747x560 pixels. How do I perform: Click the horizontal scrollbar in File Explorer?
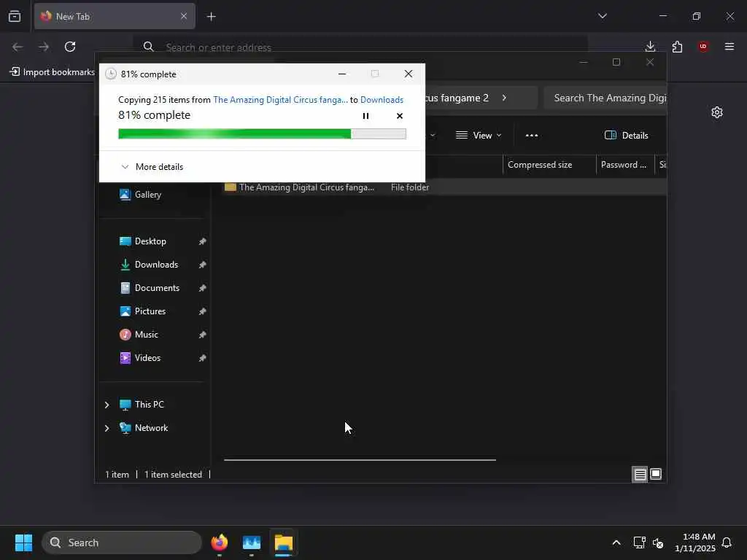pyautogui.click(x=360, y=460)
